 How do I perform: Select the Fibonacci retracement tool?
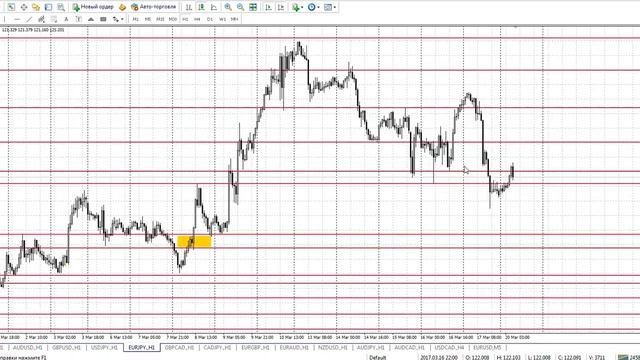pyautogui.click(x=53, y=19)
